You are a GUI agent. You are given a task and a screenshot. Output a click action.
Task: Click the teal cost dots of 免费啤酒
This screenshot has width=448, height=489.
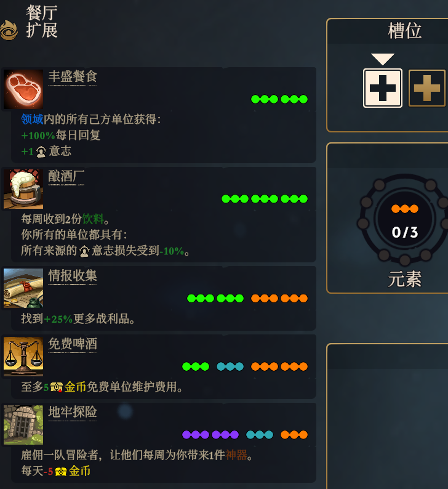tap(230, 366)
